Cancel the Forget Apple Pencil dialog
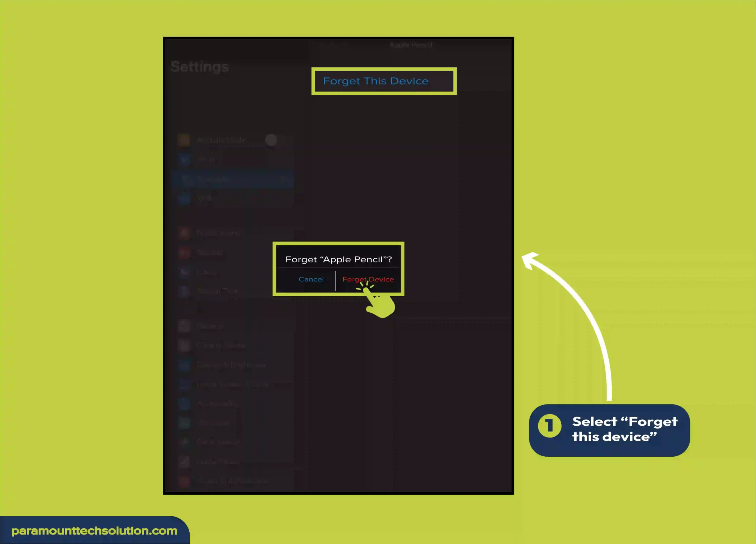 [x=311, y=279]
